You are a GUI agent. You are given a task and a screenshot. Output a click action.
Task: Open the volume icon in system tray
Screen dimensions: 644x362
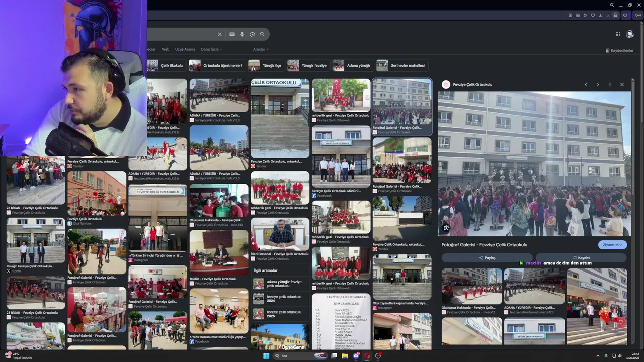coord(619,356)
